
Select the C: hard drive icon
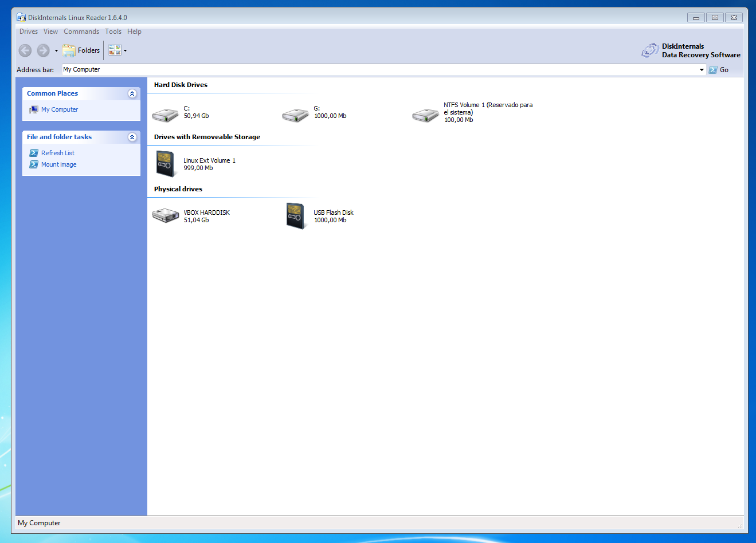pyautogui.click(x=165, y=115)
